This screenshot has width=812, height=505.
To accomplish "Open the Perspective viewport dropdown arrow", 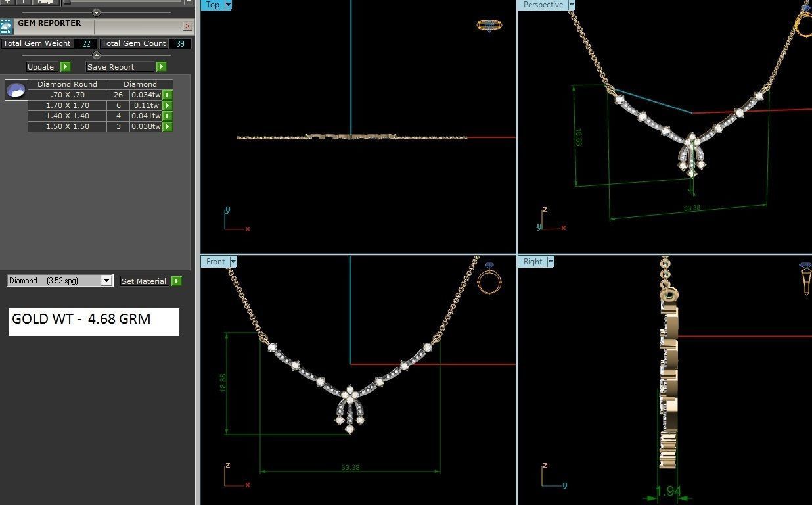I will click(572, 5).
